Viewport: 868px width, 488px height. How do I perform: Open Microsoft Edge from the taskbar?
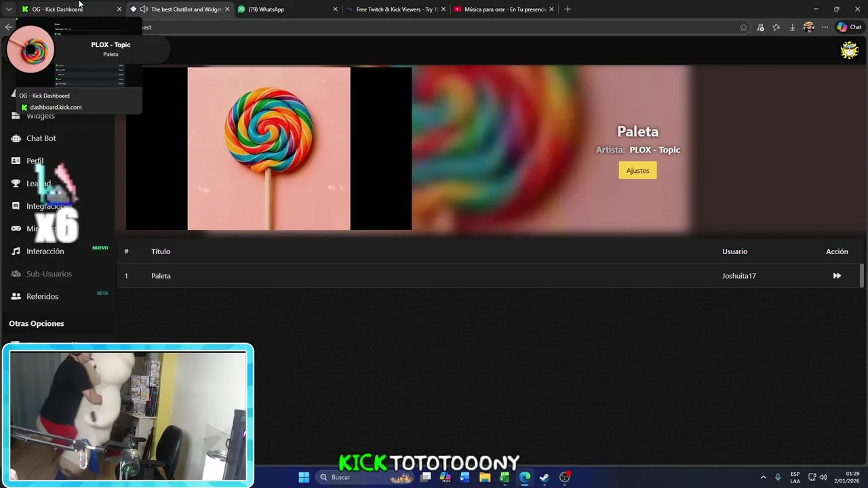click(x=524, y=477)
